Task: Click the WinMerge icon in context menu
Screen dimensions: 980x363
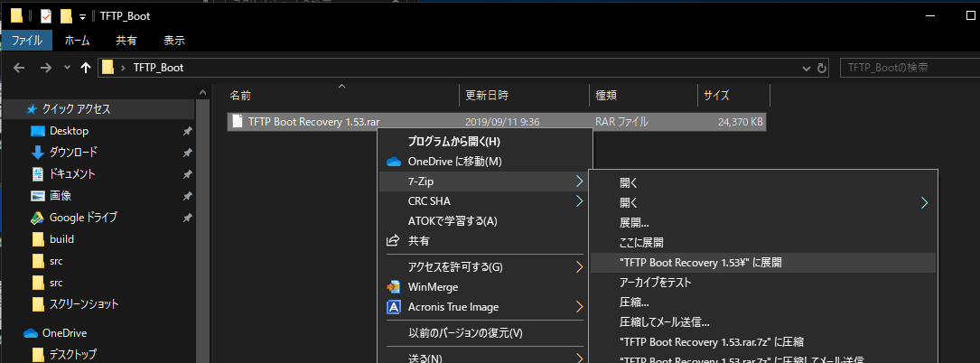Action: pyautogui.click(x=393, y=287)
